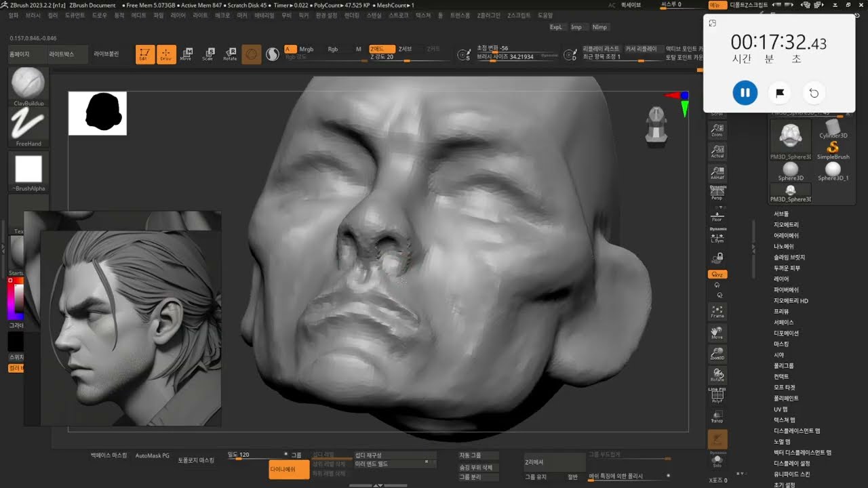Select the Cylinder3D tool thumbnail

[833, 128]
